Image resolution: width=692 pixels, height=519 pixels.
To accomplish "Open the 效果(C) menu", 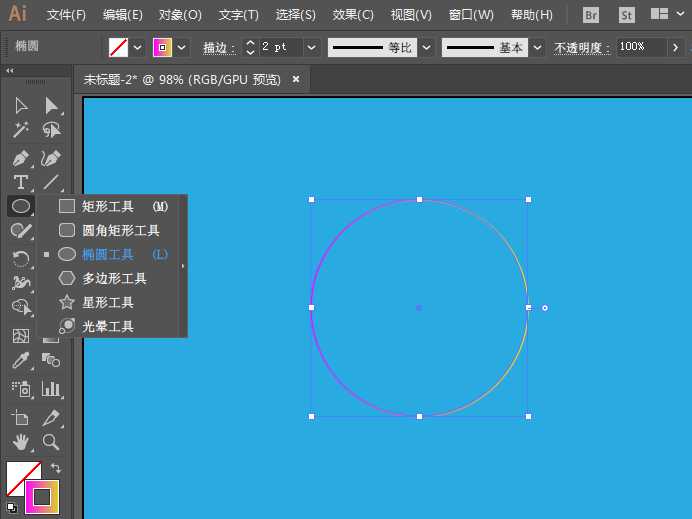I will coord(353,15).
